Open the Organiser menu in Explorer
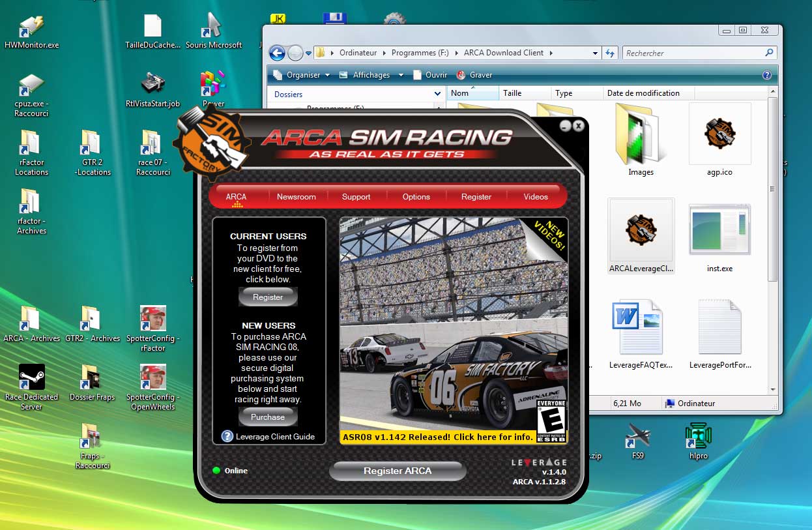This screenshot has width=812, height=530. [302, 75]
